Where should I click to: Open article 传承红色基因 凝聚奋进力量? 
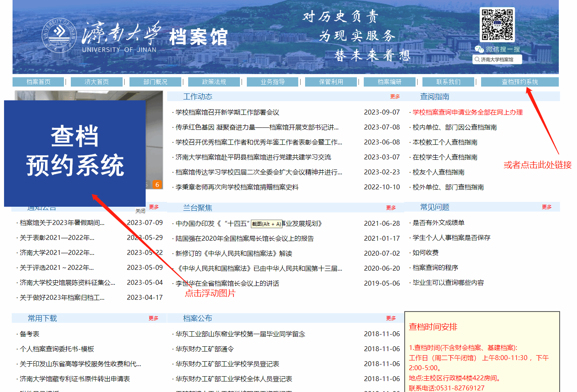(257, 127)
